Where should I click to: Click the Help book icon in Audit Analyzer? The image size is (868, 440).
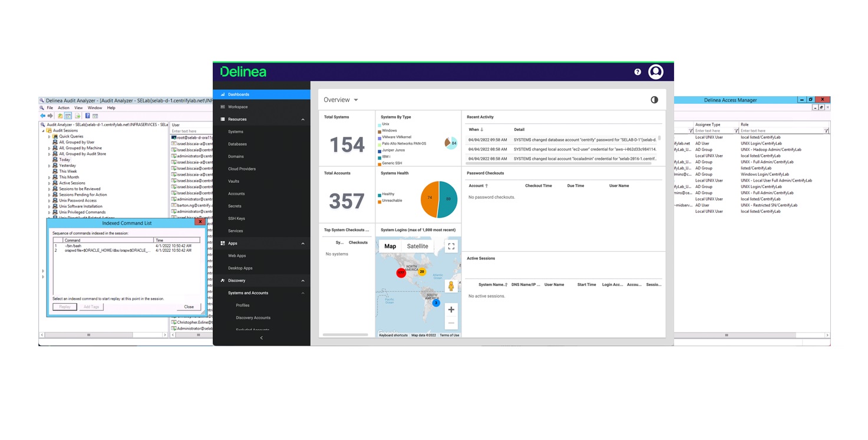[88, 116]
